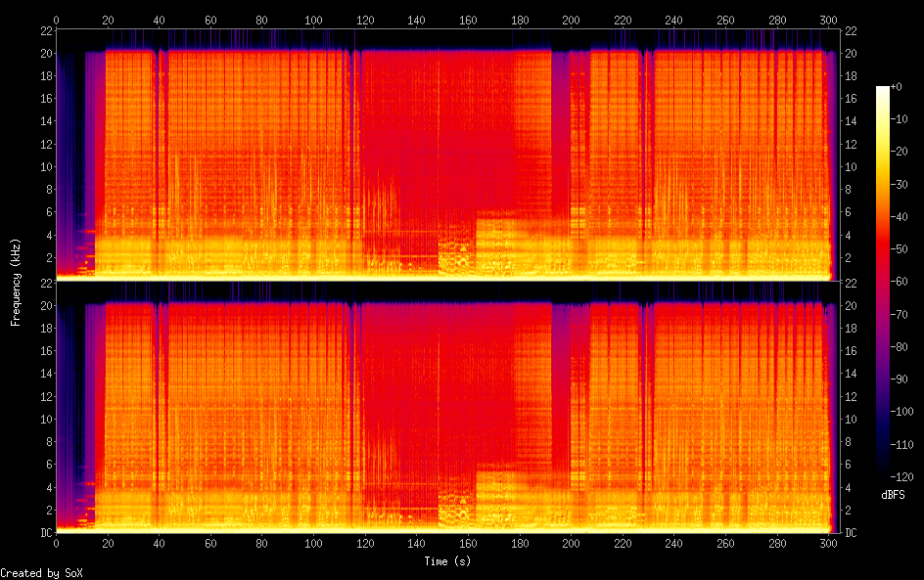Click the 0 tick on the bottom time axis
Screen dimensions: 924x580
click(x=56, y=543)
